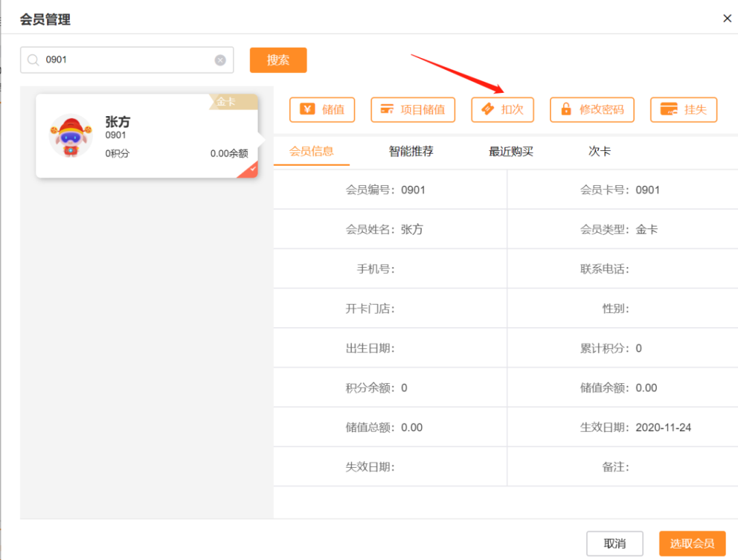Open 修改密码 button

(x=592, y=109)
